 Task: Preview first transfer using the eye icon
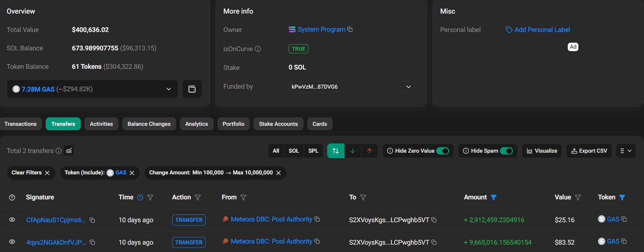(x=12, y=220)
